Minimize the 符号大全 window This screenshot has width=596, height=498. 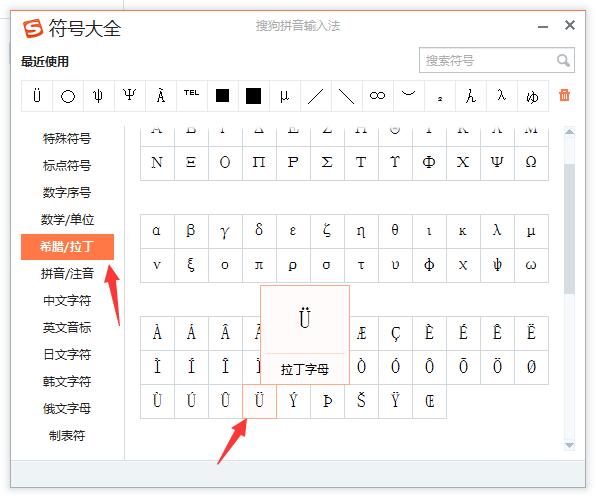pos(543,27)
